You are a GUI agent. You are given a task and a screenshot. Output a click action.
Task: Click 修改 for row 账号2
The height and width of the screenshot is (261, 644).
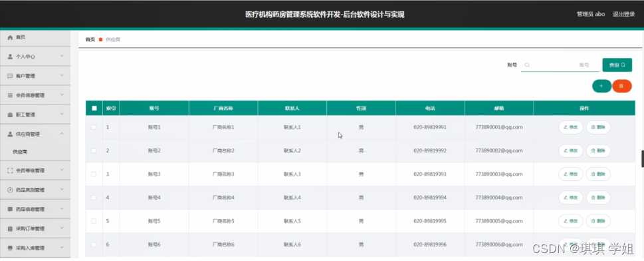pos(570,150)
